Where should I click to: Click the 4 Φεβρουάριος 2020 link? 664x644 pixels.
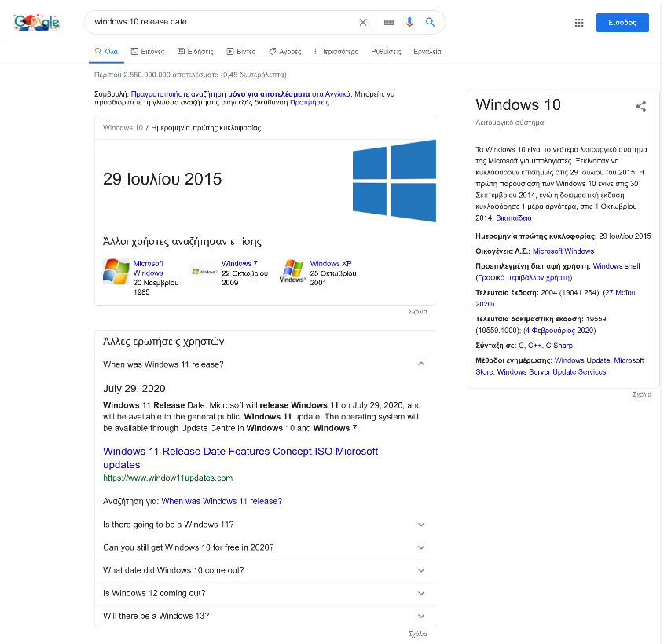pos(559,331)
